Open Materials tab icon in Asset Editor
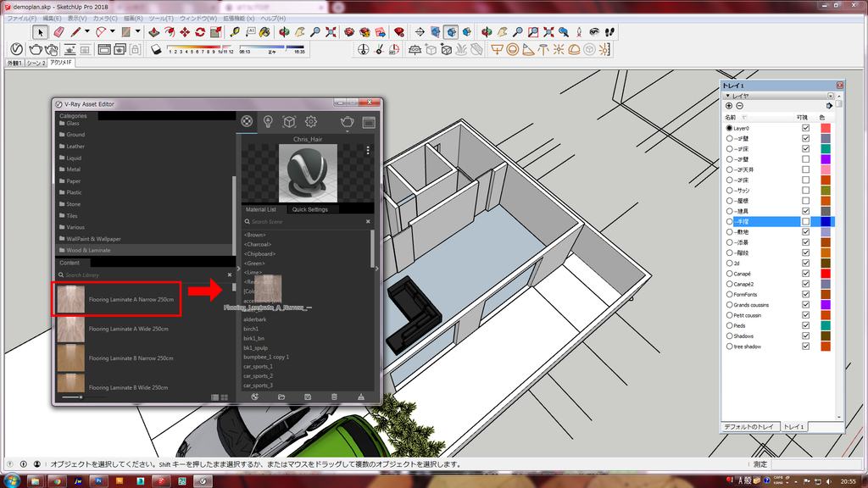 (247, 121)
